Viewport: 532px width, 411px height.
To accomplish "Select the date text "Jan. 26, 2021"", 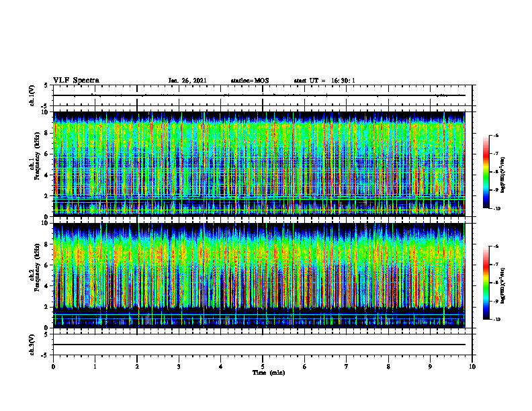I will (187, 81).
